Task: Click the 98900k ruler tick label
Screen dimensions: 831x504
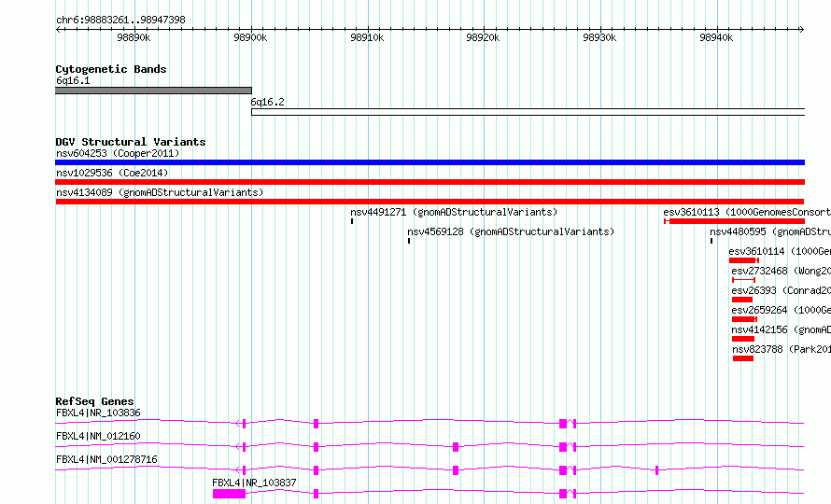Action: tap(250, 37)
